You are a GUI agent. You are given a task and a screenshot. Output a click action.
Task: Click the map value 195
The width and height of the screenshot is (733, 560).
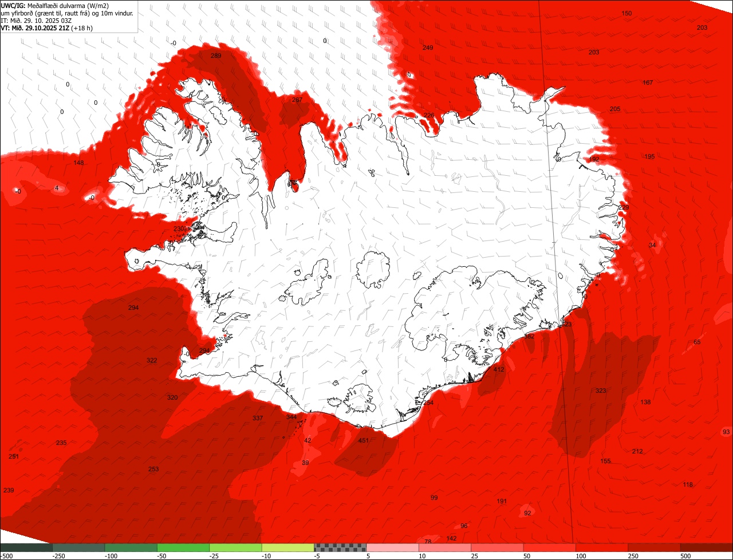[649, 156]
